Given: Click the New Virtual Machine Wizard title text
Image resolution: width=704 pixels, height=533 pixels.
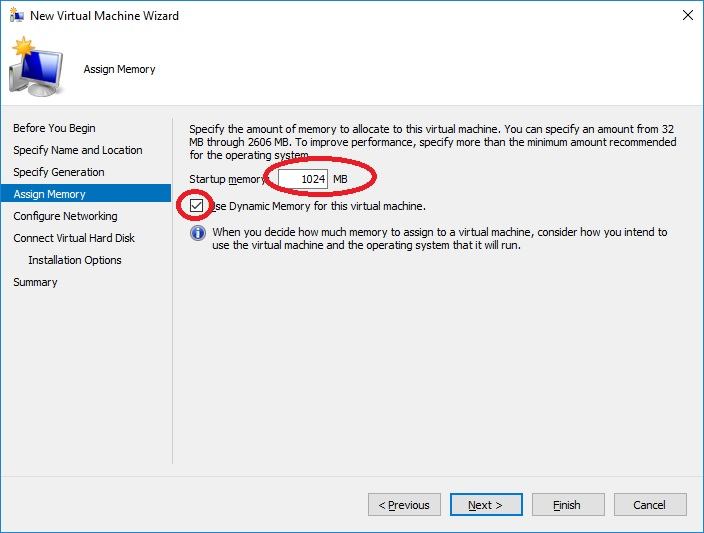Looking at the screenshot, I should (x=104, y=16).
